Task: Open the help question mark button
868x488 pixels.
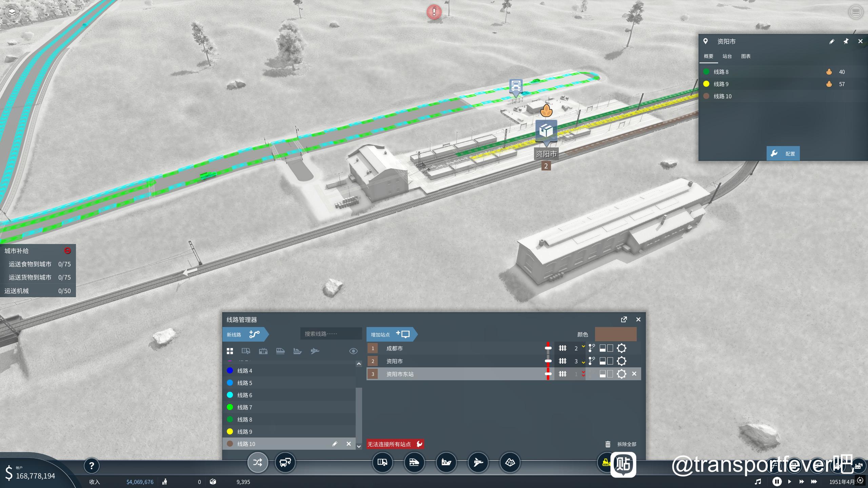Action: click(92, 466)
